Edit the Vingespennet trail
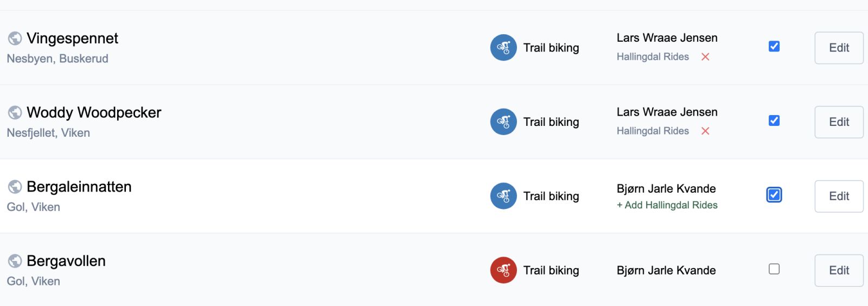The height and width of the screenshot is (306, 868). pos(839,48)
